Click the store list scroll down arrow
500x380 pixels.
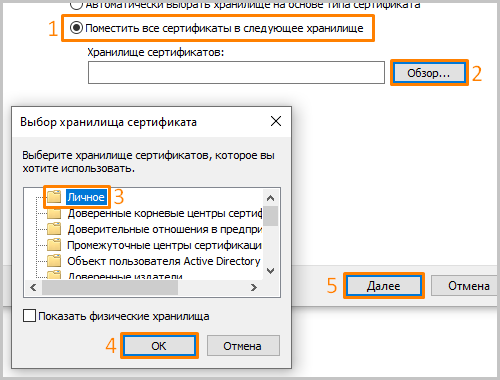click(x=270, y=271)
